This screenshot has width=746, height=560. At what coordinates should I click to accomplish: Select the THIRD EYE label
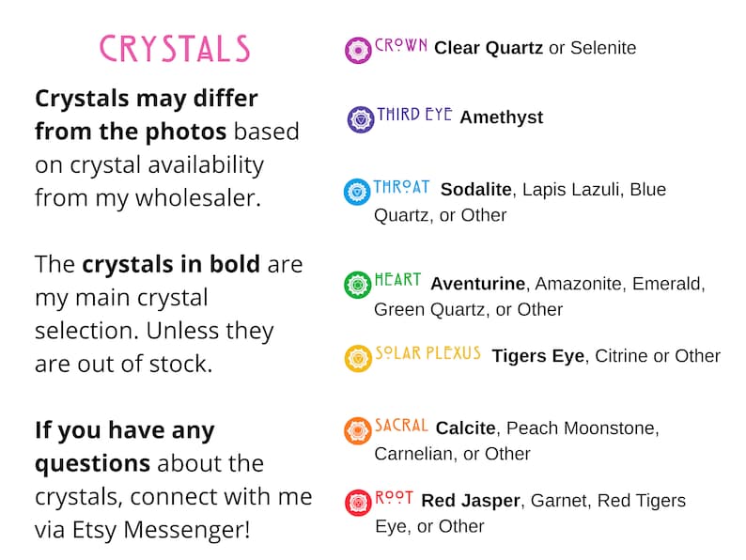[414, 115]
